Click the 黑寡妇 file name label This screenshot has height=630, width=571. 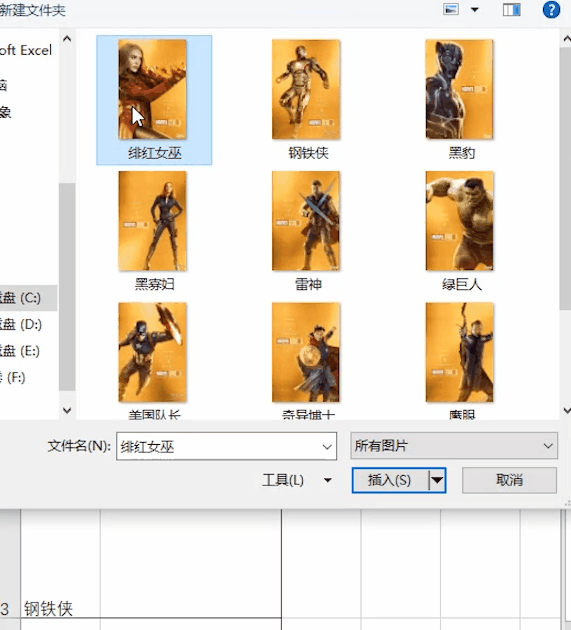pyautogui.click(x=155, y=284)
